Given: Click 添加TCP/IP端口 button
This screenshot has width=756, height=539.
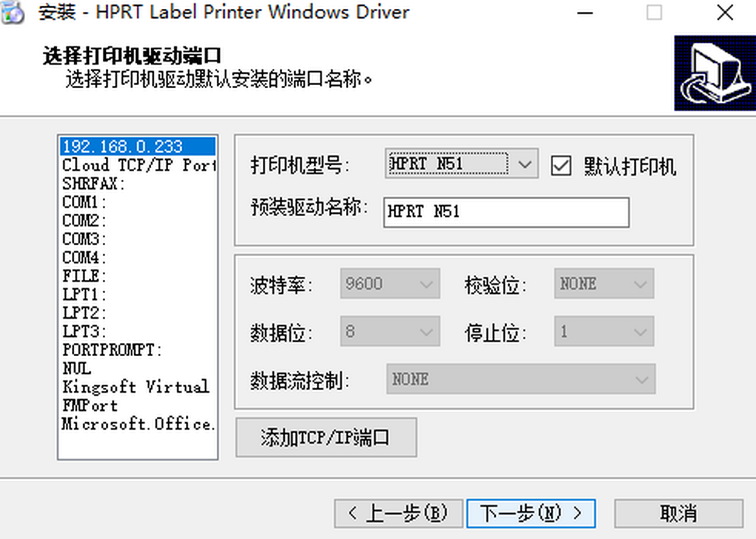Looking at the screenshot, I should point(326,437).
